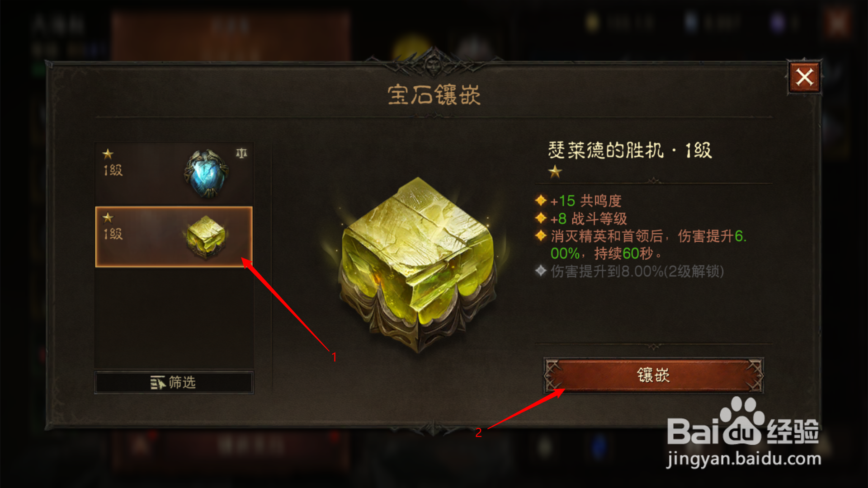Click the large yellow gem preview image
This screenshot has height=488, width=868.
click(418, 265)
